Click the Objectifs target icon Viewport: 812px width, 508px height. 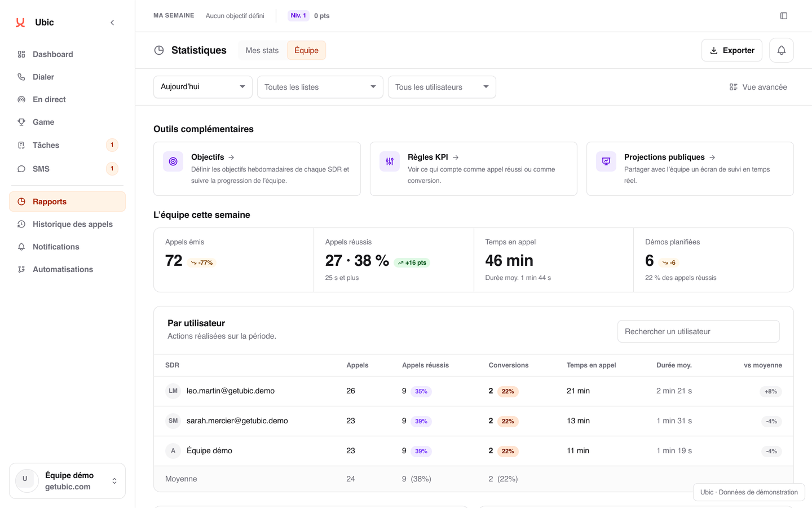[x=173, y=161]
